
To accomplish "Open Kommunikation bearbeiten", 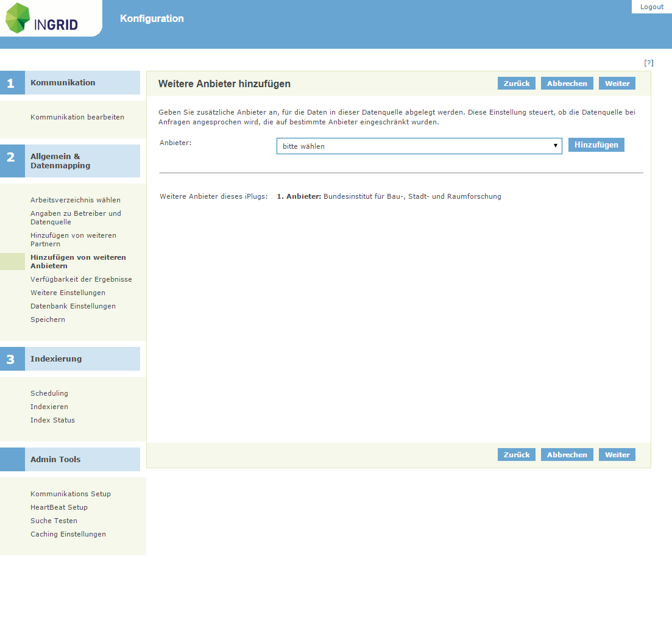I will click(x=77, y=117).
